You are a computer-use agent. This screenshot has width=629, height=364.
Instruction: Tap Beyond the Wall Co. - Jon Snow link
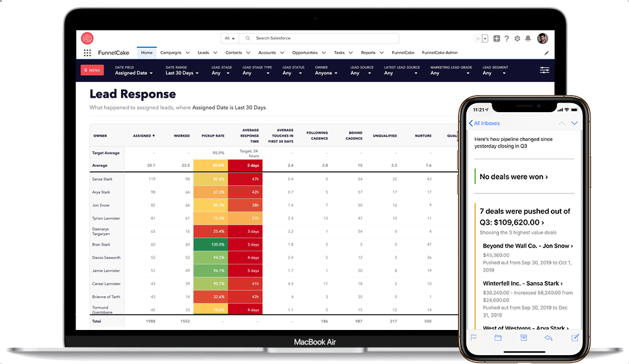coord(528,246)
